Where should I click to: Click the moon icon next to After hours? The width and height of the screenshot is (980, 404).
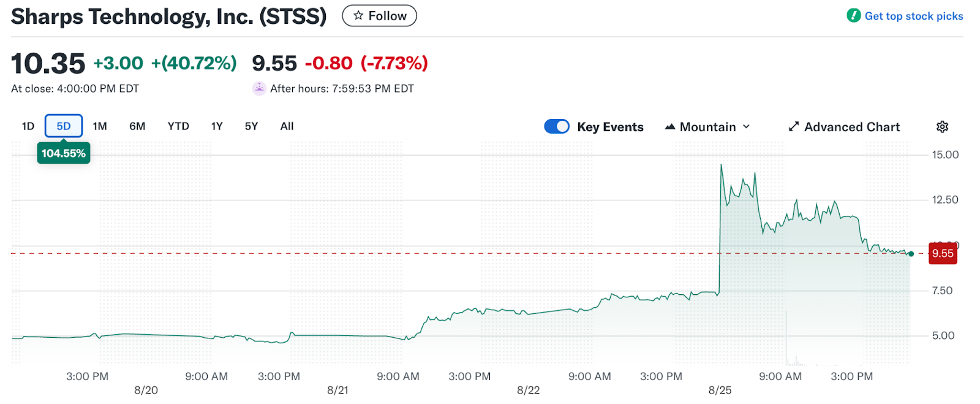coord(260,88)
